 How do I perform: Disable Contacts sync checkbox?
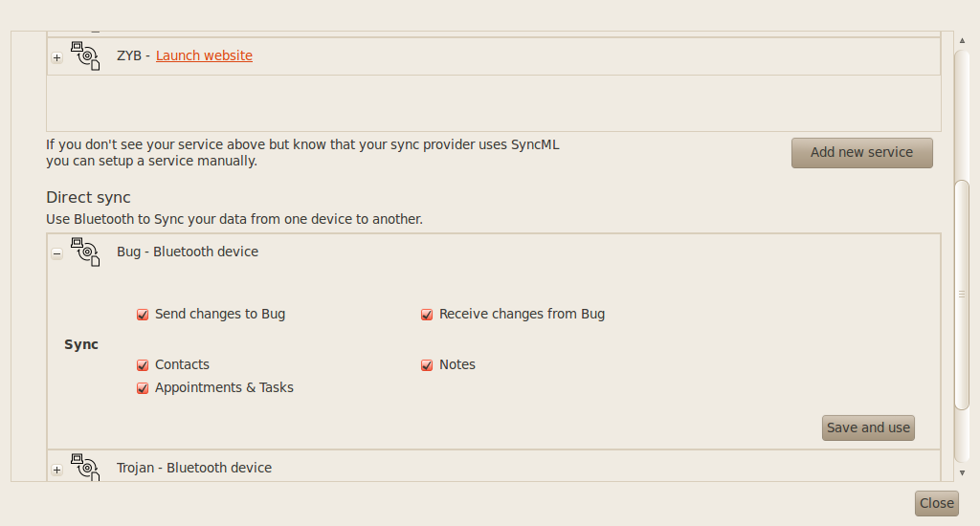coord(143,365)
